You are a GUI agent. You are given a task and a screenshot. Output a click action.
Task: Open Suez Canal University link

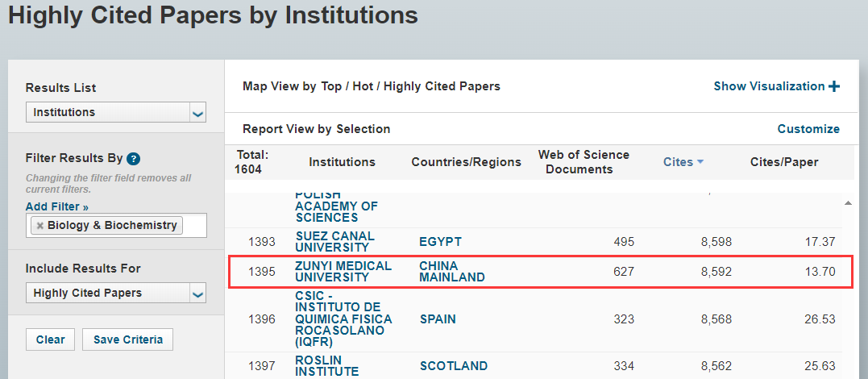335,242
